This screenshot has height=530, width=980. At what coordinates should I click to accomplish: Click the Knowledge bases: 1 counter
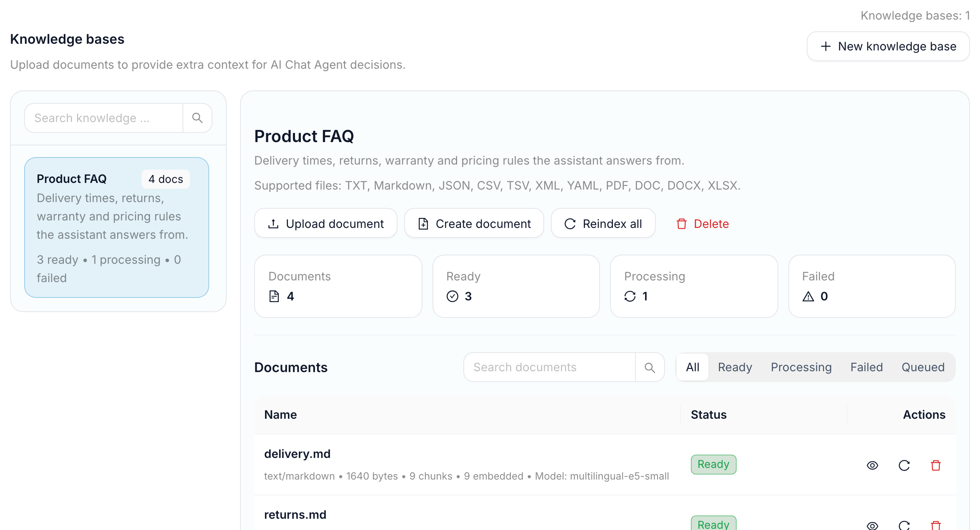(915, 15)
